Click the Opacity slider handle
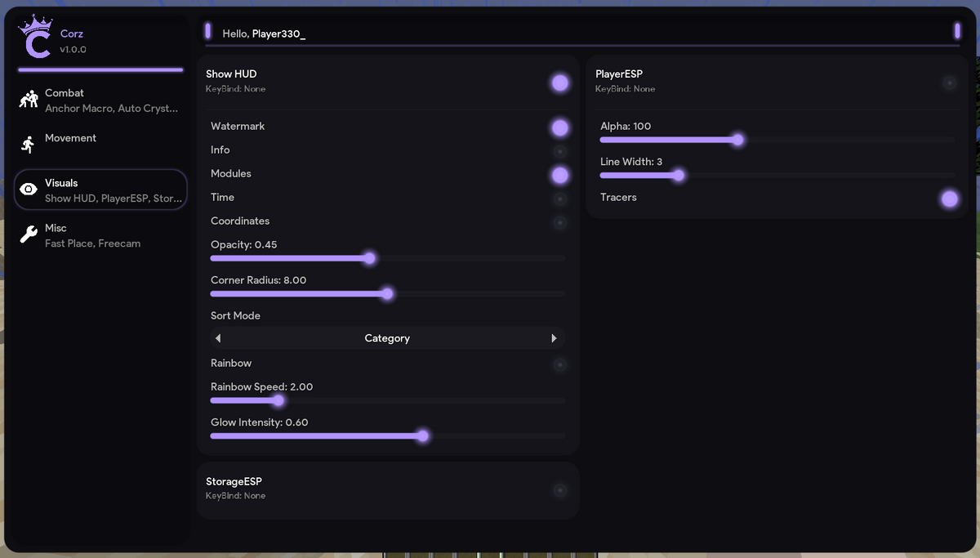The height and width of the screenshot is (558, 980). tap(369, 258)
